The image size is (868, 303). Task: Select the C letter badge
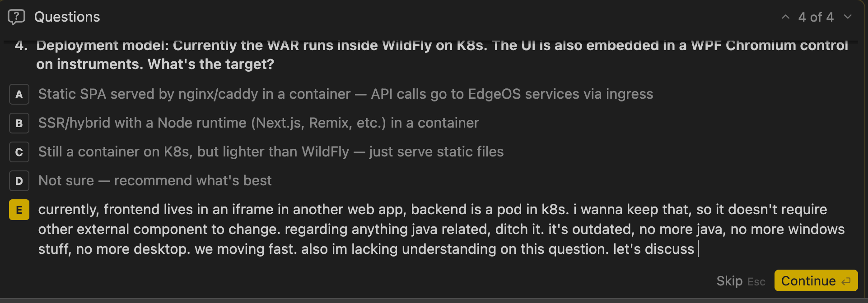click(x=19, y=152)
